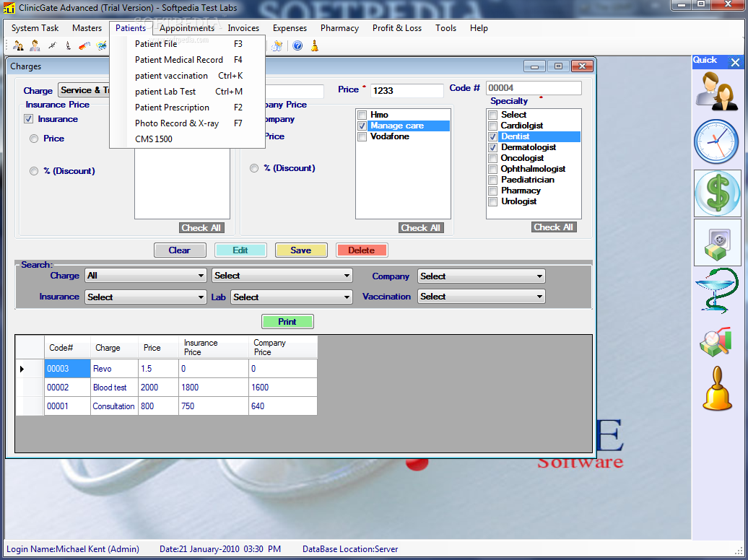Select Patient File menu entry
Image resolution: width=748 pixels, height=560 pixels.
tap(188, 44)
